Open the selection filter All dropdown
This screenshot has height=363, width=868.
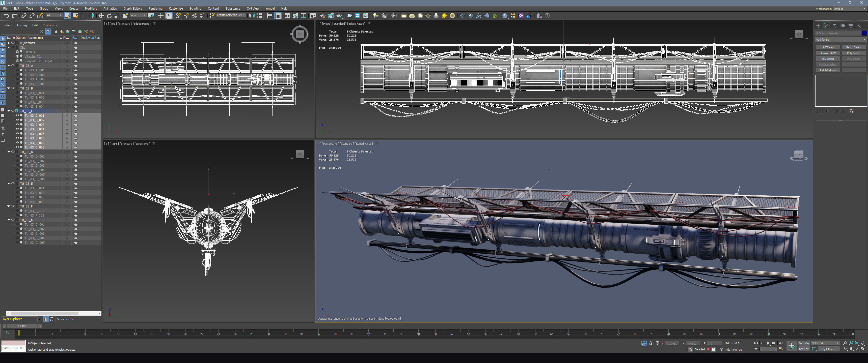[54, 15]
